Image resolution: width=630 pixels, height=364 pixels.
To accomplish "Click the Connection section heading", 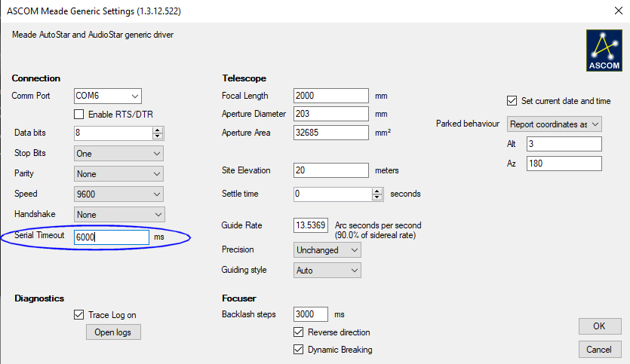I will 35,78.
